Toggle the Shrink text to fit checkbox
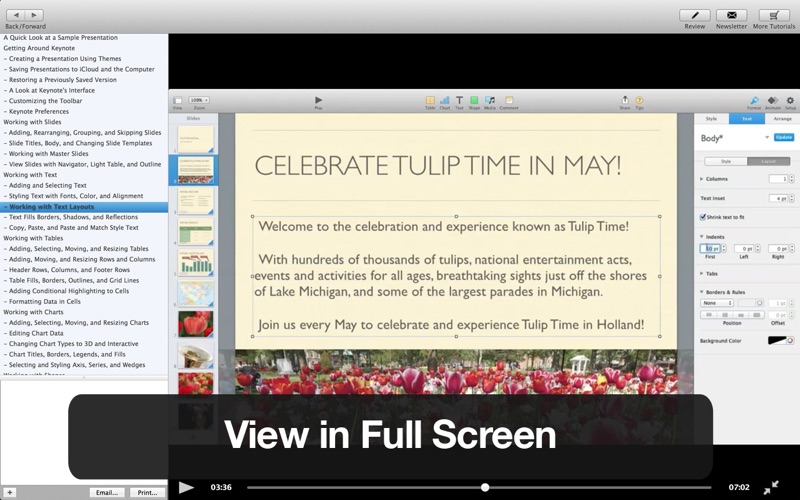 (x=704, y=217)
